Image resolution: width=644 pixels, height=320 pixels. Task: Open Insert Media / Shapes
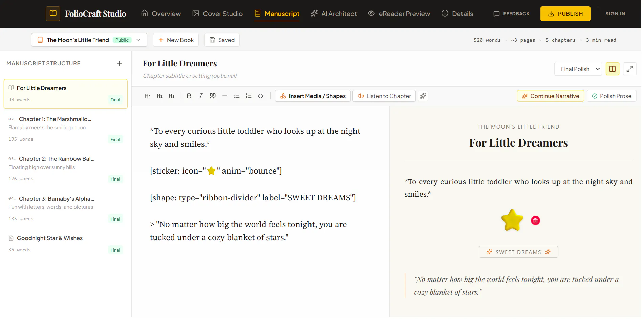click(313, 96)
